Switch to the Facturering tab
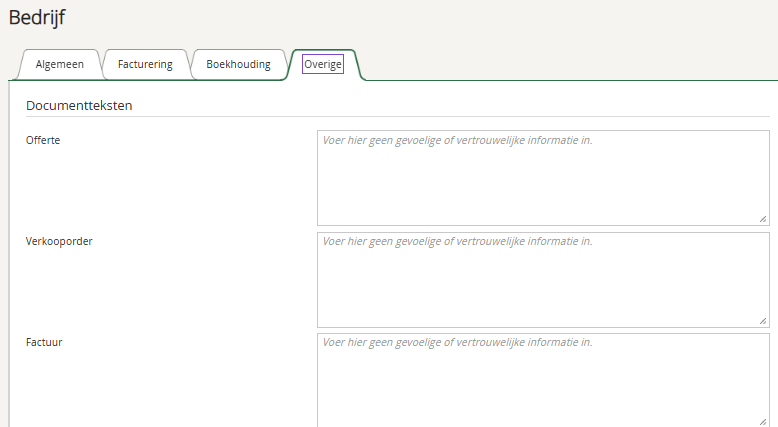This screenshot has height=427, width=778. click(145, 64)
